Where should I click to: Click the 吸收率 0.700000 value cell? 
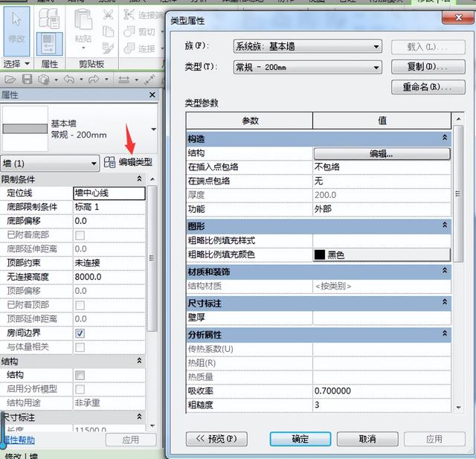tap(382, 391)
